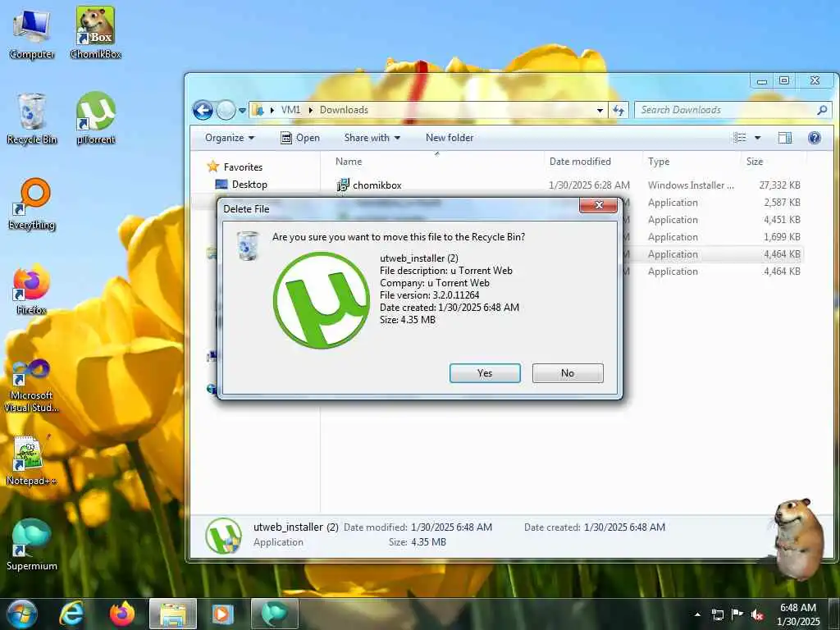This screenshot has height=630, width=840.
Task: Open the Computer desktop icon
Action: click(x=32, y=34)
